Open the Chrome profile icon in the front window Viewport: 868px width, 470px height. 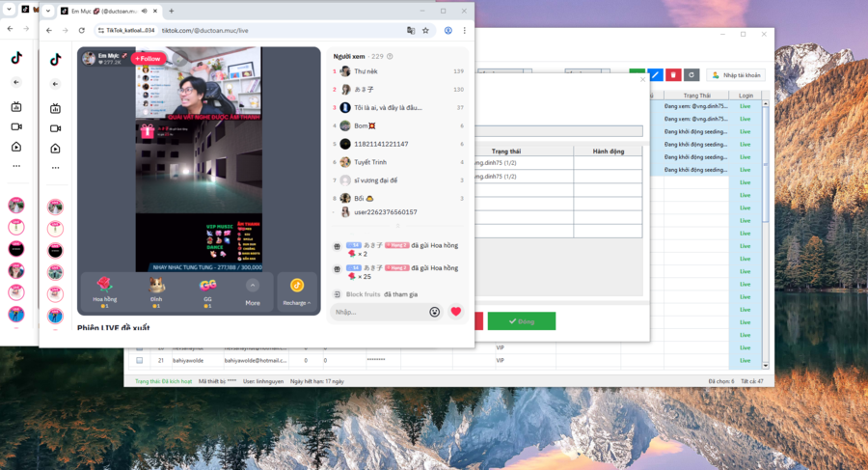(x=448, y=31)
